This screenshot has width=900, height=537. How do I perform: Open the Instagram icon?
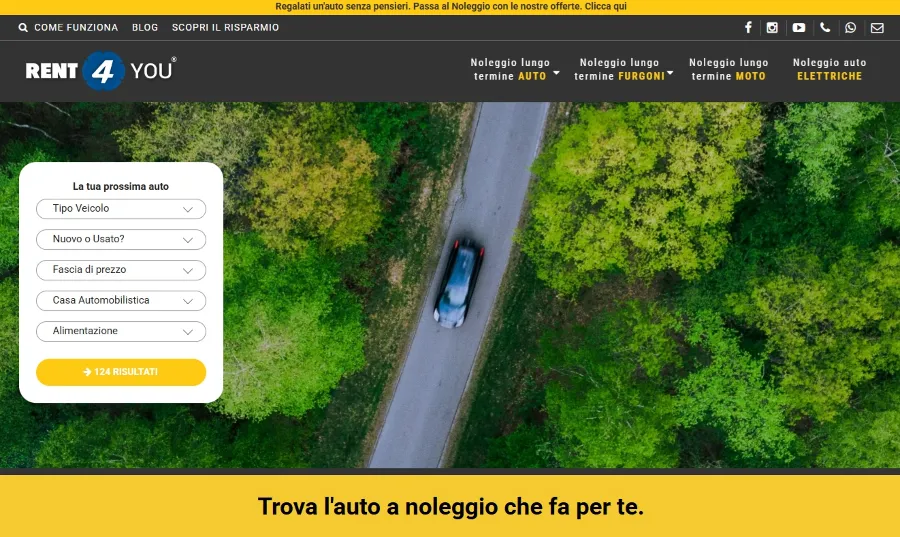(x=772, y=28)
